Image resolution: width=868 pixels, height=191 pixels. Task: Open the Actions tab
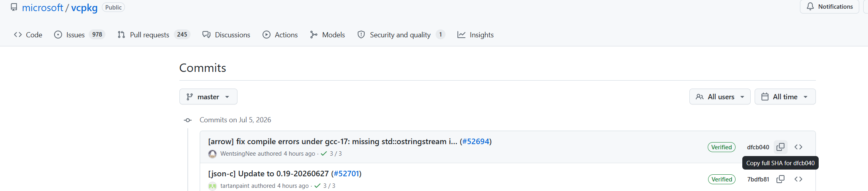(280, 35)
